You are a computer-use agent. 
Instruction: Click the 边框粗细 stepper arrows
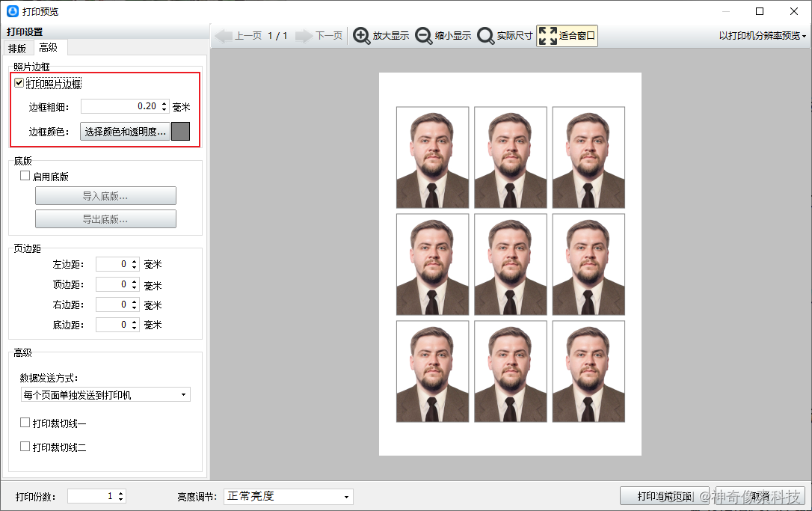pos(164,106)
